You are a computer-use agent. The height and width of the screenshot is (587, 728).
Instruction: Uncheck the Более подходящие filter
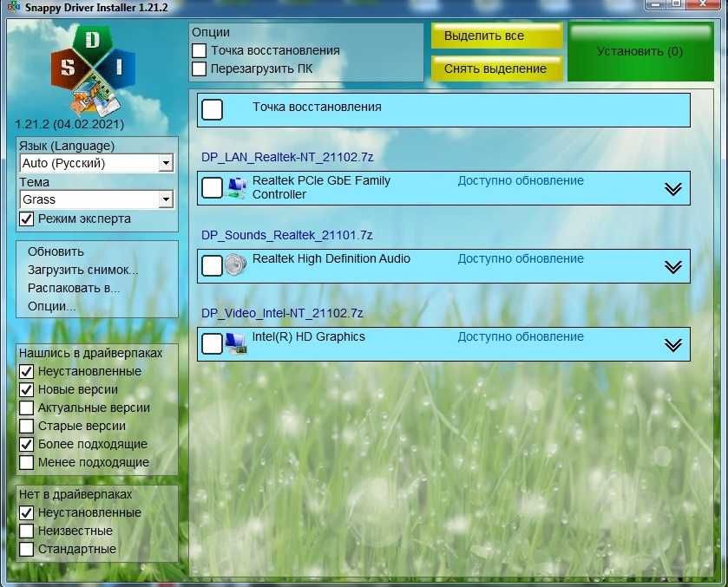(26, 444)
